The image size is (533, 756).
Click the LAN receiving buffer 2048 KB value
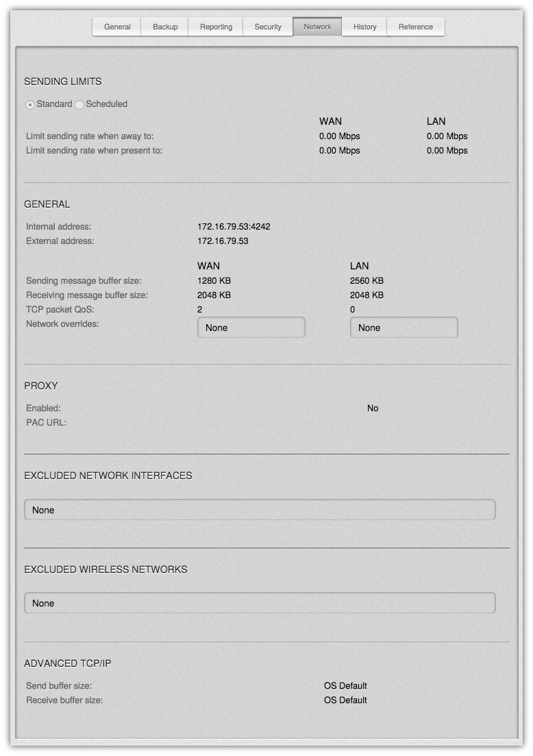[367, 295]
